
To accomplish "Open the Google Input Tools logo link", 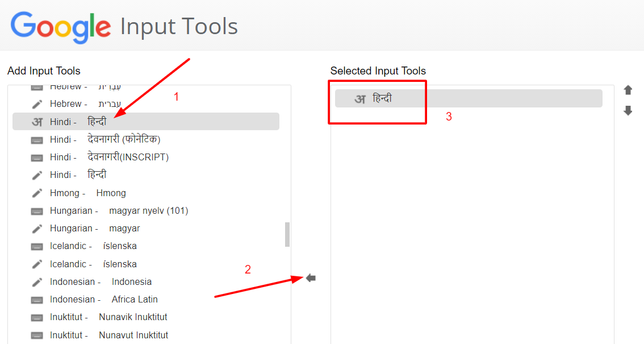I will click(x=58, y=26).
